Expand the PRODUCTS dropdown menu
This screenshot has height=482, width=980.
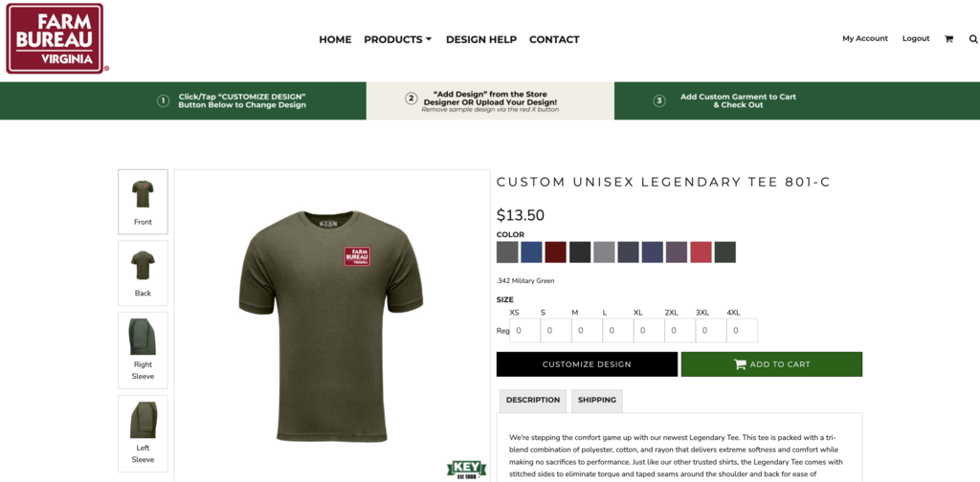[x=398, y=39]
